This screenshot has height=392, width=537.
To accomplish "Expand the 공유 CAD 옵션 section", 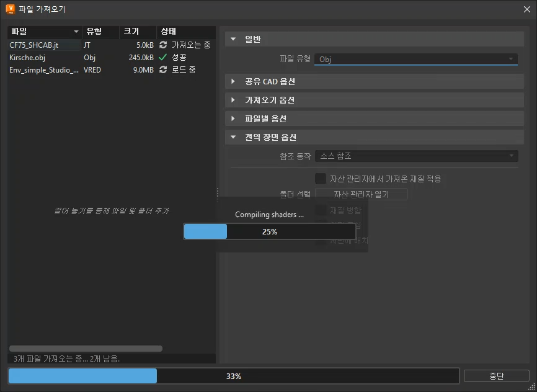I will pos(375,81).
